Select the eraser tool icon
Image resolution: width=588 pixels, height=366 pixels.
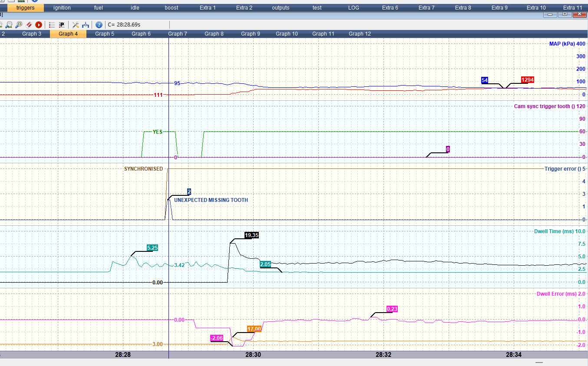29,25
